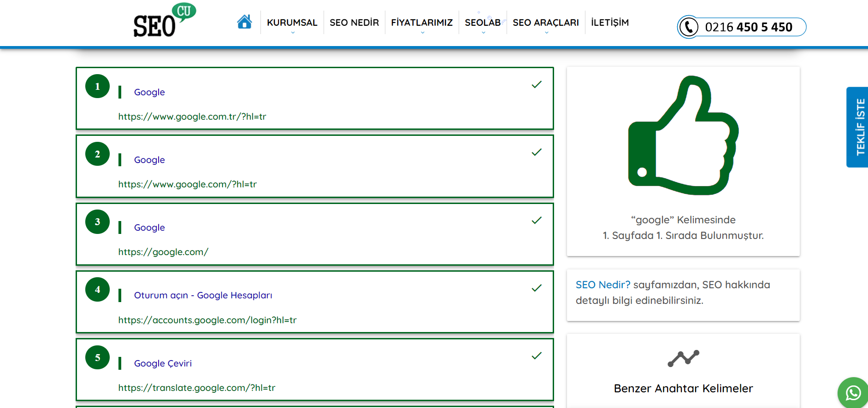Viewport: 868px width, 408px height.
Task: Open the SEO NEDİR page
Action: point(354,23)
